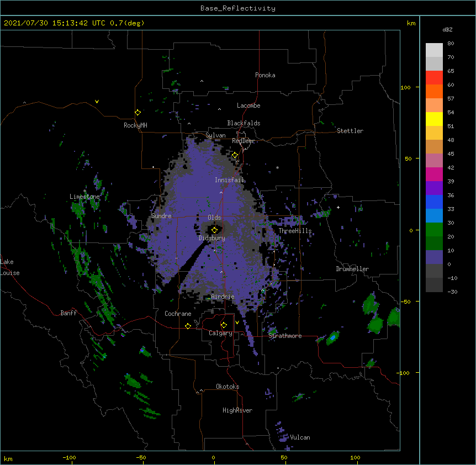Image resolution: width=476 pixels, height=465 pixels.
Task: Click the Didsbury city label
Action: (x=212, y=238)
